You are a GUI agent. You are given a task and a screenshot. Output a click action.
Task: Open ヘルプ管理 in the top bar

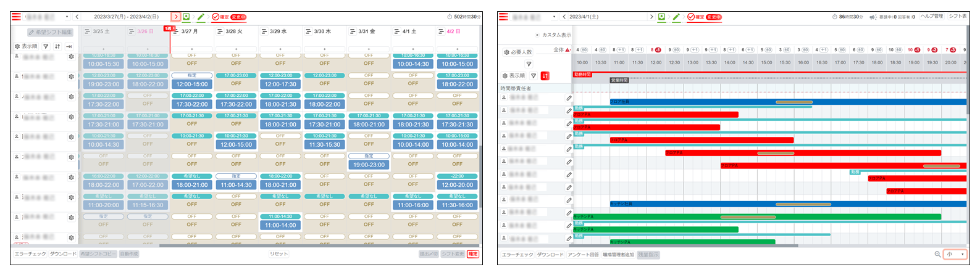[932, 16]
